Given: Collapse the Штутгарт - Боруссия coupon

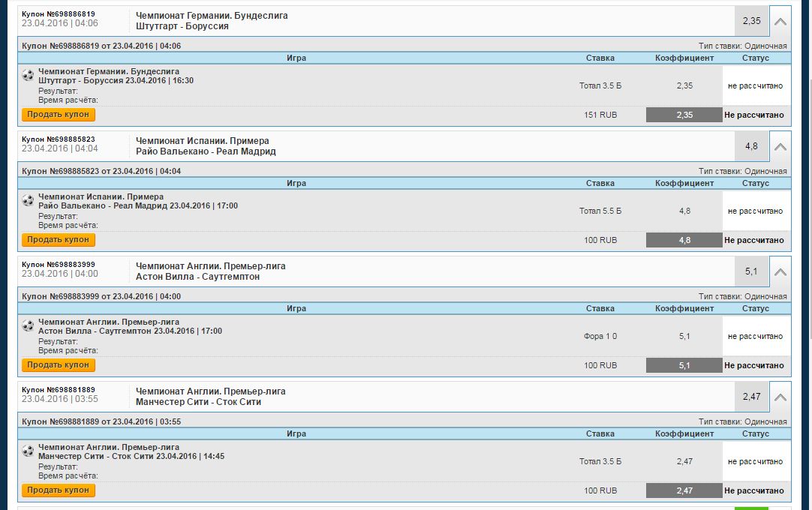Looking at the screenshot, I should pos(780,21).
